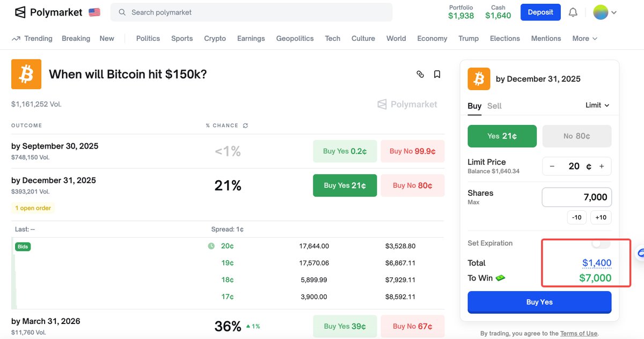The image size is (644, 339).
Task: Click the clock icon beside 20¢ bid
Action: [211, 246]
